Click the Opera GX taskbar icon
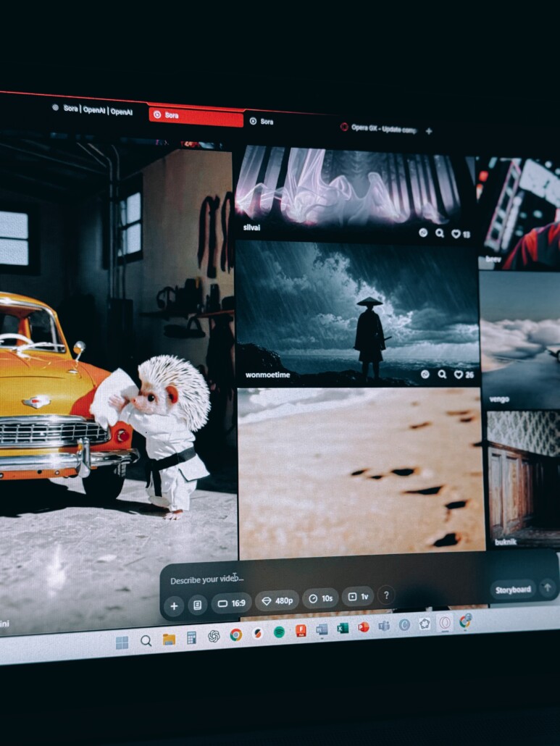560x746 pixels. pos(445,623)
